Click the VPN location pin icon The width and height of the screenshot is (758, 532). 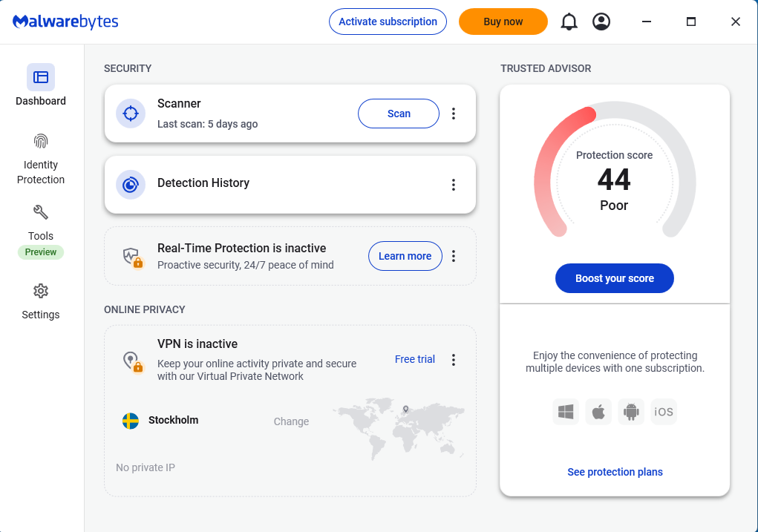(132, 361)
